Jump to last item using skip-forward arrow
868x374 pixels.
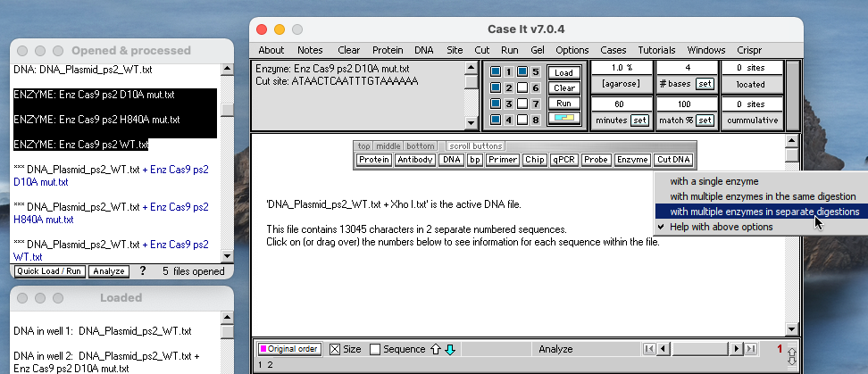click(751, 350)
